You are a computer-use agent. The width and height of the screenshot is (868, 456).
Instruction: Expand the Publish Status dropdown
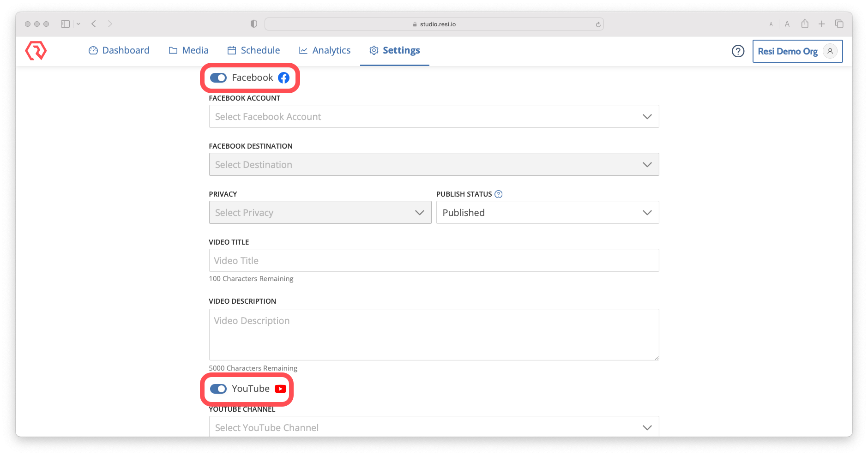[x=547, y=213]
